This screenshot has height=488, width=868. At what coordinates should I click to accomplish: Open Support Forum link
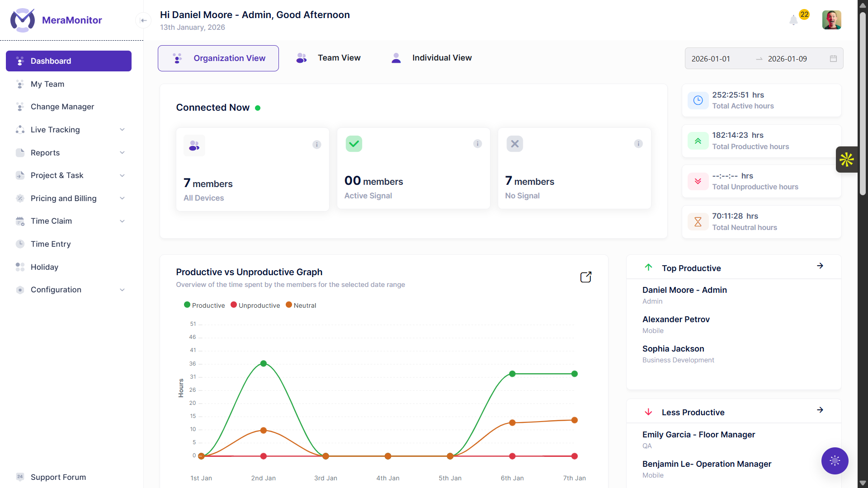point(58,477)
